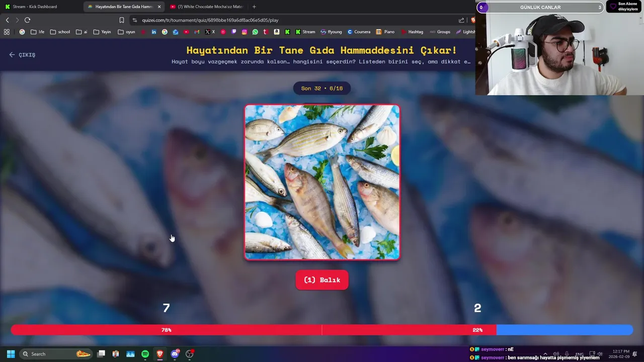Select the fish photo card
The height and width of the screenshot is (362, 644).
tap(322, 182)
